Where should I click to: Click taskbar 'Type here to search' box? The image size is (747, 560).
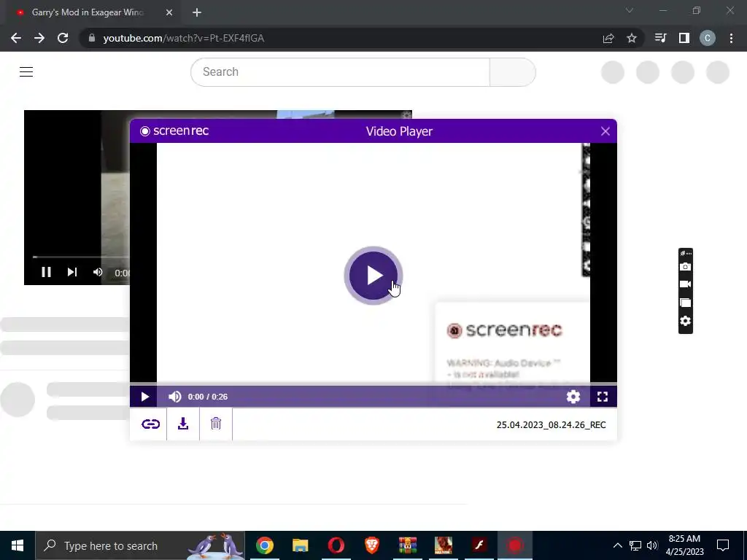(x=140, y=545)
